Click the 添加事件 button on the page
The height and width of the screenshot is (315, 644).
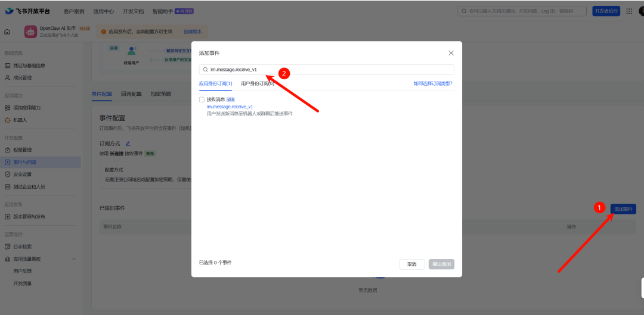(623, 209)
